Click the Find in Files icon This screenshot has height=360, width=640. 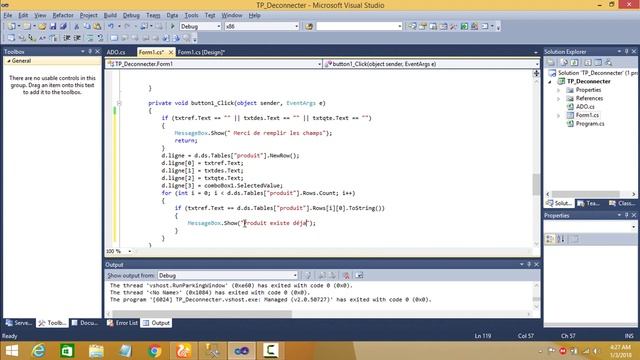point(309,27)
